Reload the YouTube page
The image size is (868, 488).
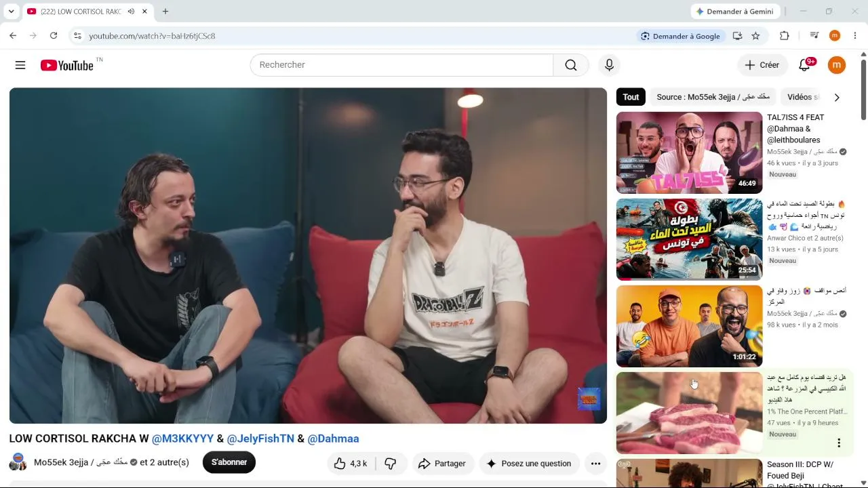point(54,36)
